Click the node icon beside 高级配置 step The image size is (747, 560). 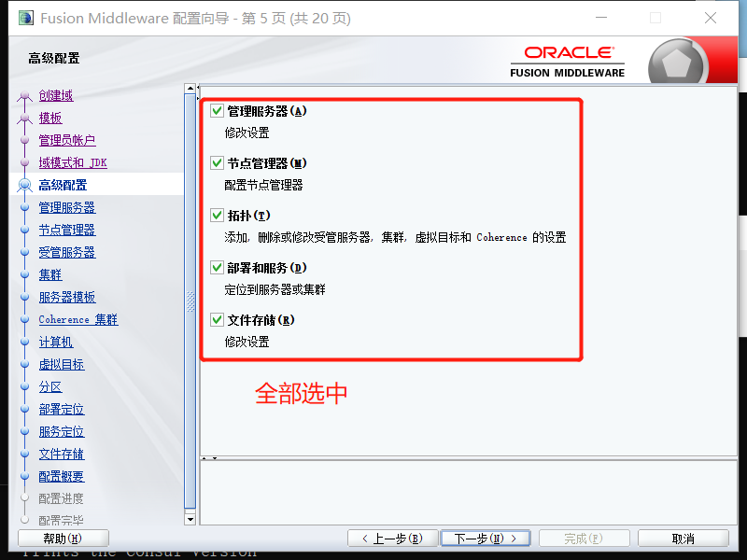[25, 185]
